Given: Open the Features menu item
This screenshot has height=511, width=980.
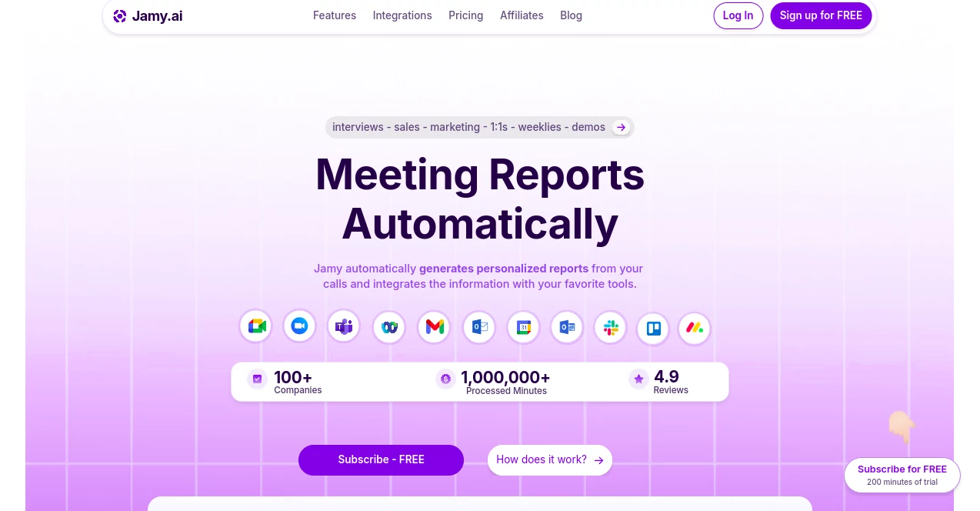Looking at the screenshot, I should point(335,15).
